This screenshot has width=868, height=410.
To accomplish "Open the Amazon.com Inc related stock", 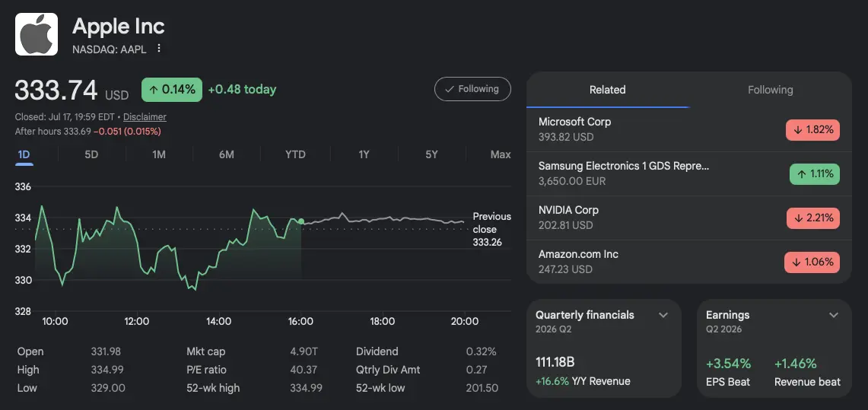I will pyautogui.click(x=689, y=262).
